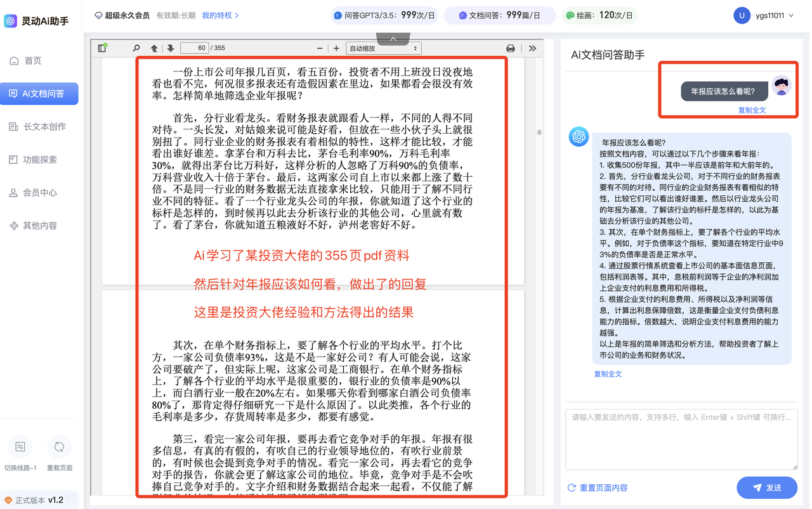Select Ai文档问答 in the sidebar
This screenshot has width=812, height=509.
39,94
